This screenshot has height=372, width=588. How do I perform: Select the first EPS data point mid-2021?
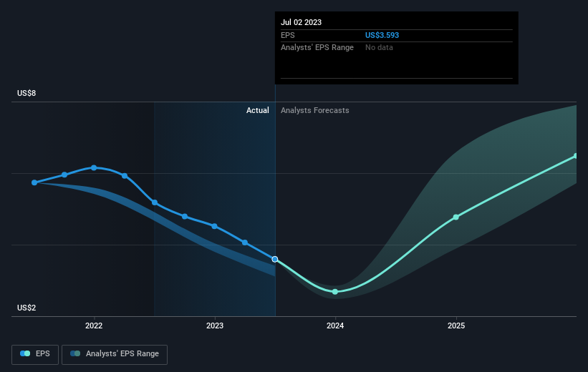(x=34, y=182)
